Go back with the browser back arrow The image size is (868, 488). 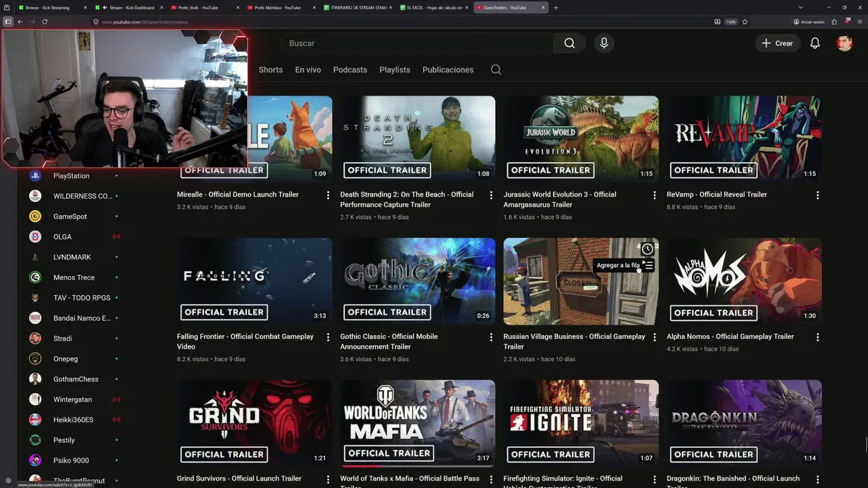click(20, 22)
